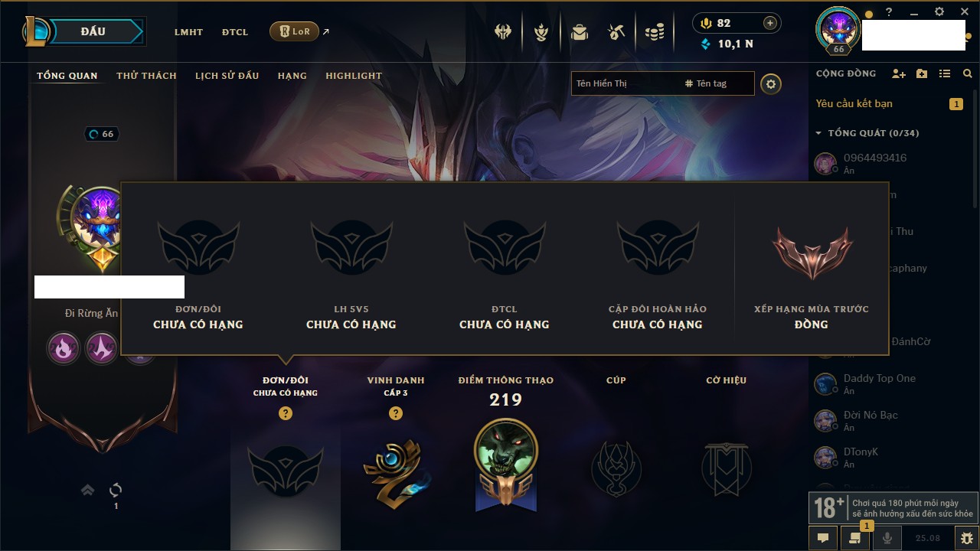Image resolution: width=980 pixels, height=551 pixels.
Task: Open the bug report icon
Action: coord(965,538)
